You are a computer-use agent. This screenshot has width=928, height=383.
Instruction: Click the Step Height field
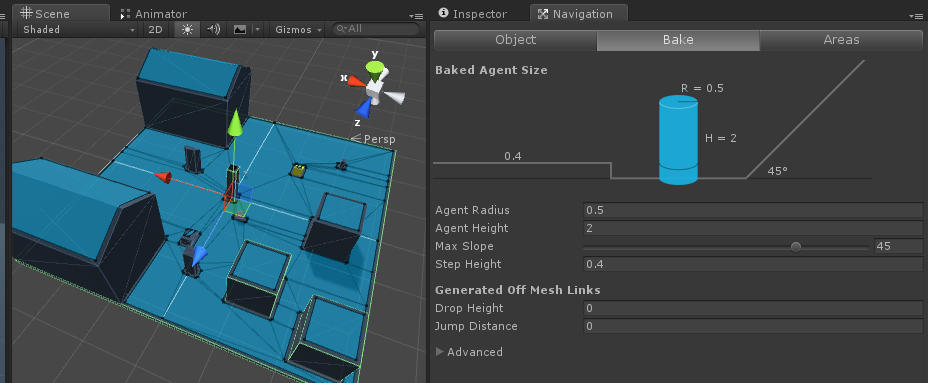pyautogui.click(x=753, y=264)
